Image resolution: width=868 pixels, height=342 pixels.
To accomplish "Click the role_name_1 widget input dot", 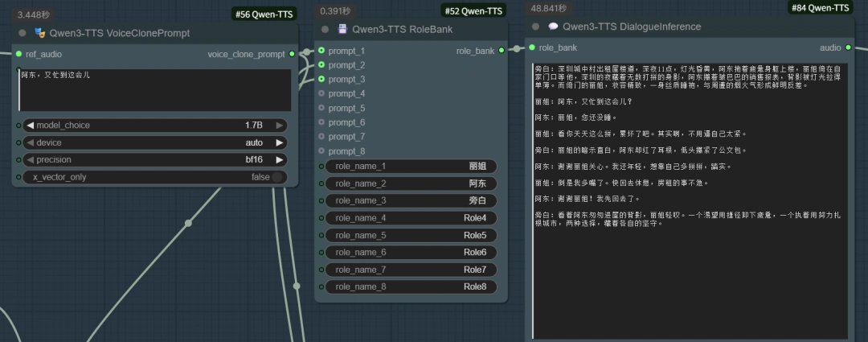I will coord(321,167).
